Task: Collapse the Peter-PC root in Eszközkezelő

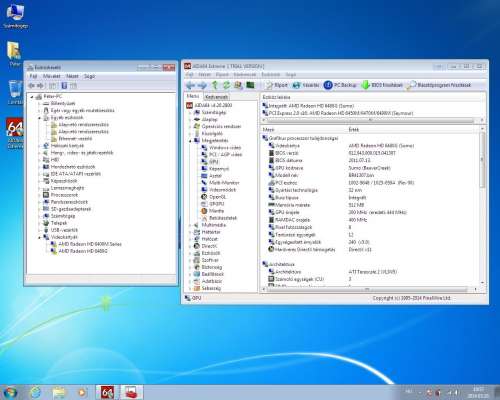Action: pos(32,97)
